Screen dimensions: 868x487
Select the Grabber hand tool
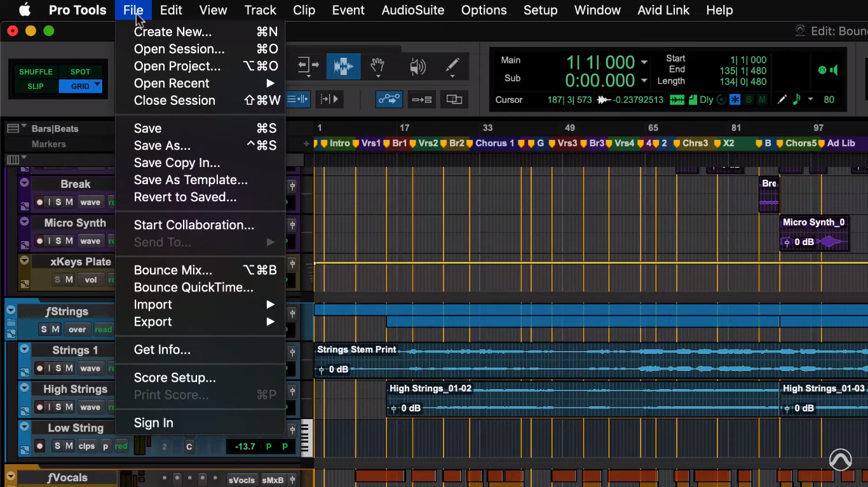[377, 65]
